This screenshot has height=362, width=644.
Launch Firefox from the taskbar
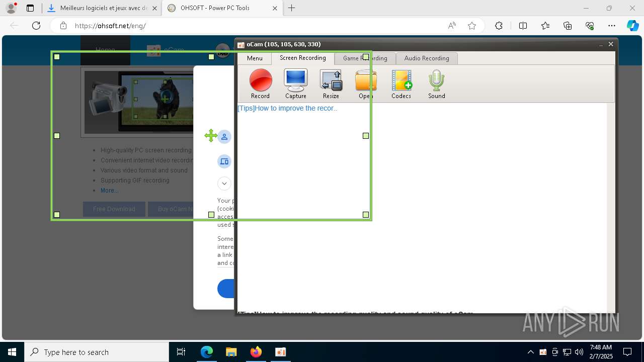coord(256,352)
